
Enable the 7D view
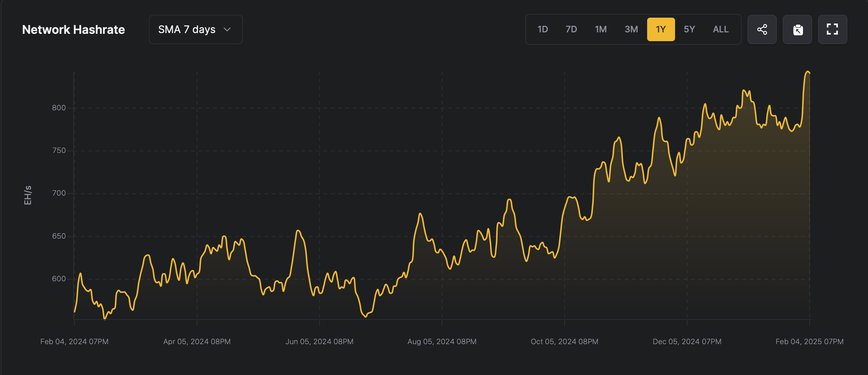pyautogui.click(x=572, y=29)
